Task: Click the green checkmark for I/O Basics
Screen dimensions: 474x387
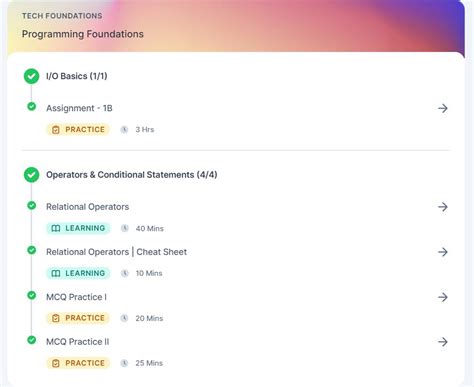Action: point(31,76)
